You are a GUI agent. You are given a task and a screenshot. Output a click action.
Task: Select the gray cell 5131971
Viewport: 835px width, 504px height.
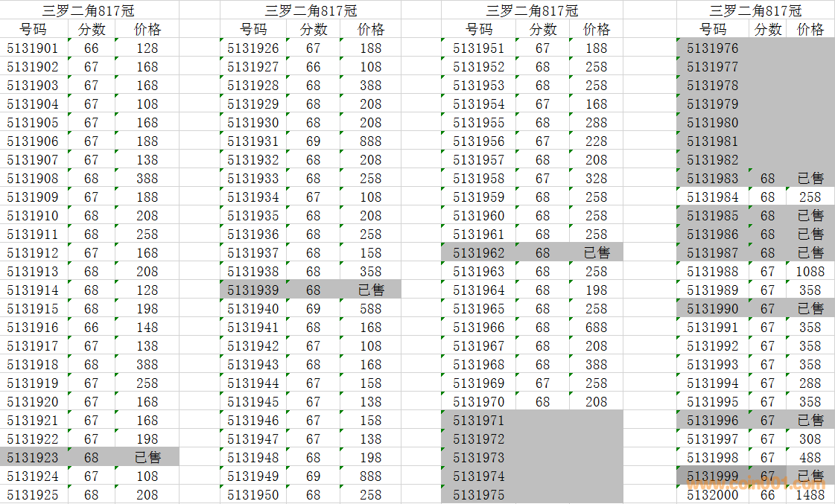[x=479, y=421]
